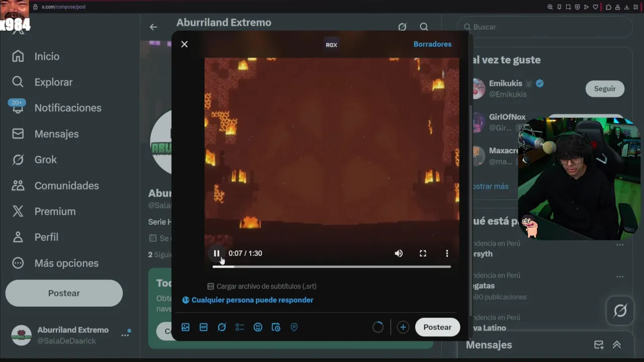The width and height of the screenshot is (644, 362).
Task: Open Perfil in sidebar
Action: (35, 237)
